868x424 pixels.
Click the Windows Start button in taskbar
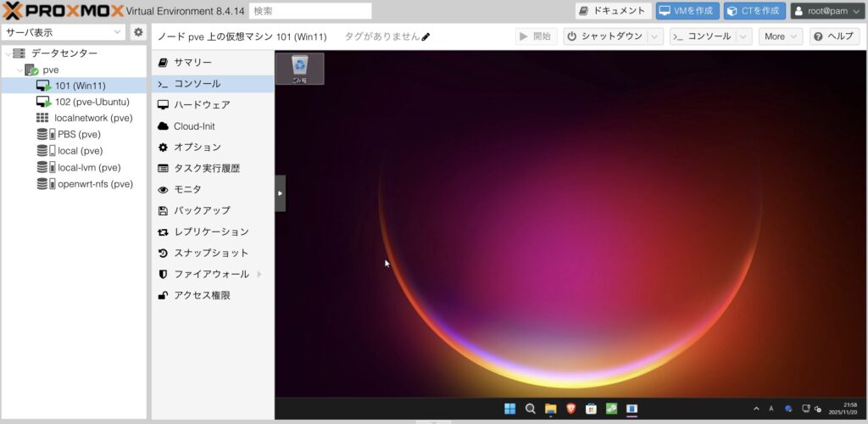click(x=510, y=409)
